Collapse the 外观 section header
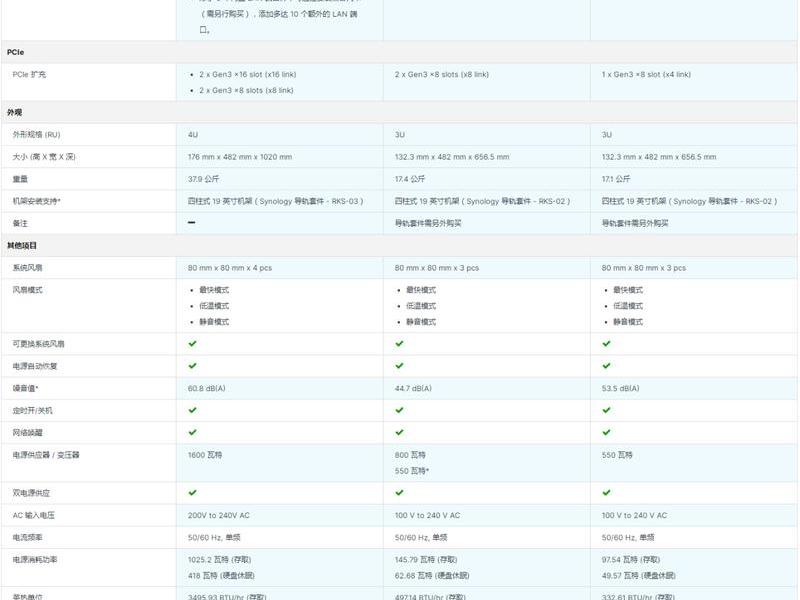 click(399, 112)
